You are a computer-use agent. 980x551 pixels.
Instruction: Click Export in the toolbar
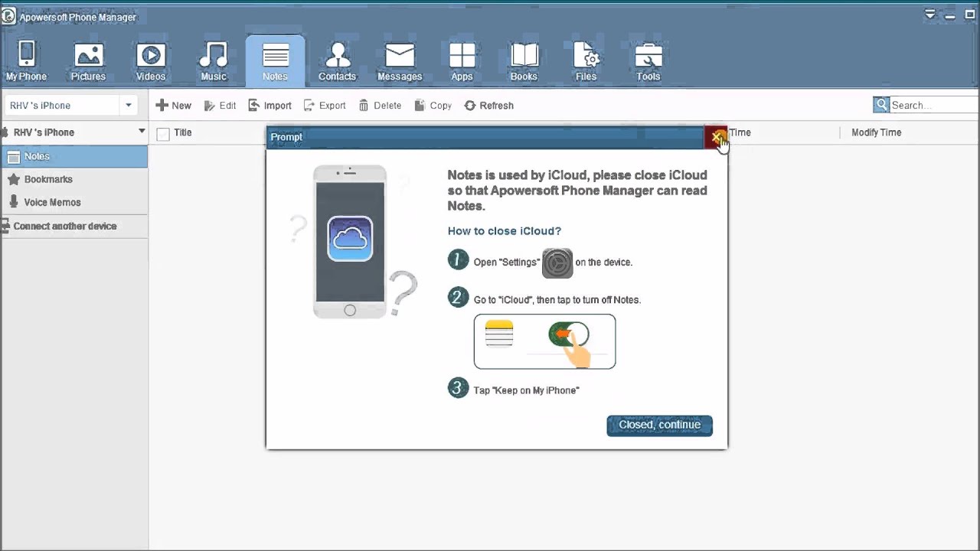[x=325, y=106]
